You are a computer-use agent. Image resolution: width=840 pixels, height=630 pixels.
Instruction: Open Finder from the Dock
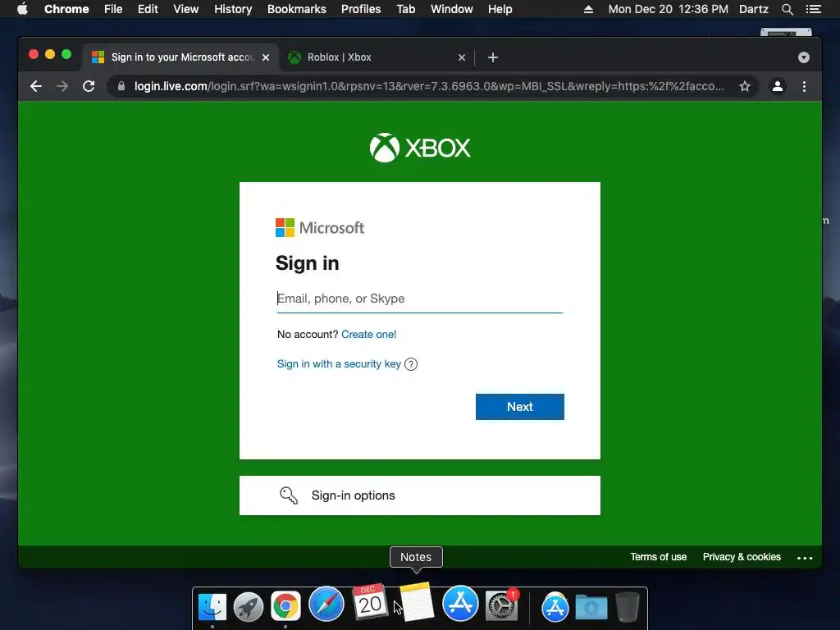(212, 606)
